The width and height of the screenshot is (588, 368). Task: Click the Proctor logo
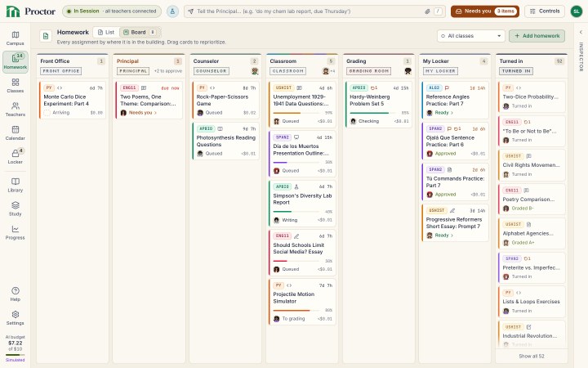[x=31, y=11]
